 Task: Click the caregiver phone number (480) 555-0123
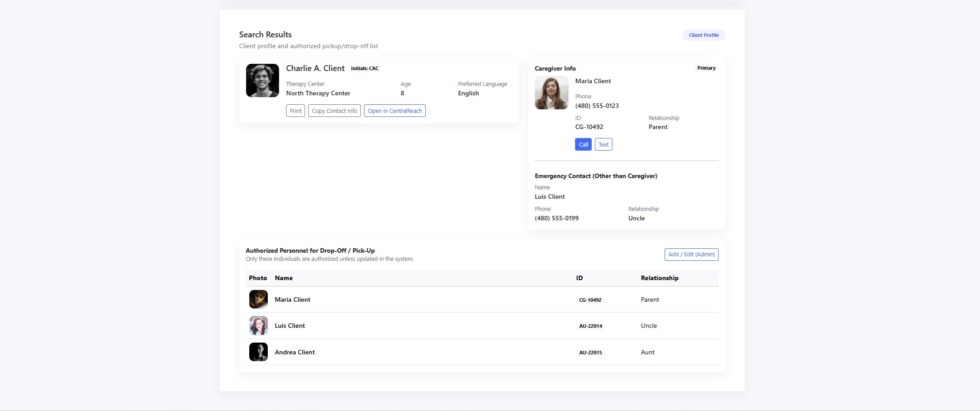point(597,106)
